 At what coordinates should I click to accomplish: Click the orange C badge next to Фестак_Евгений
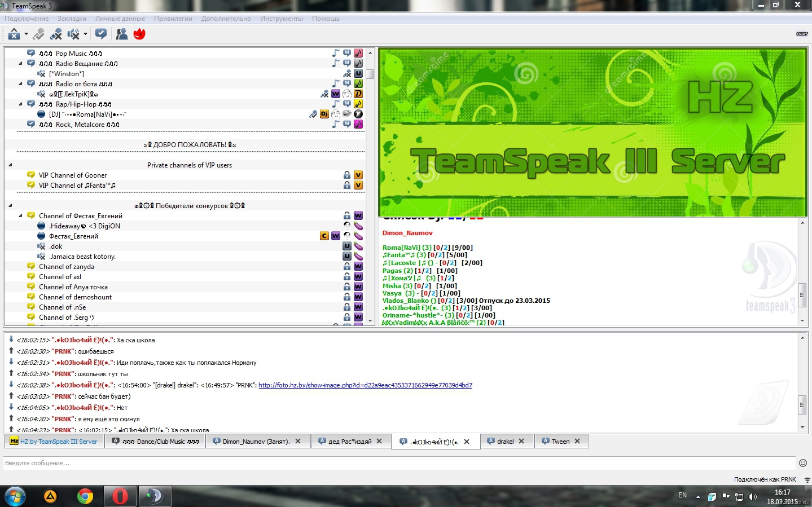(324, 236)
